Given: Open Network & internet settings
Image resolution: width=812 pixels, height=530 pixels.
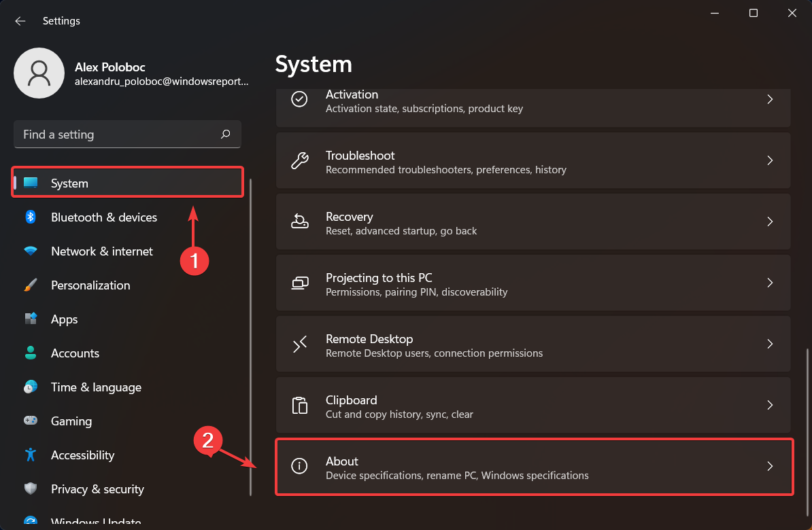Looking at the screenshot, I should pos(102,251).
